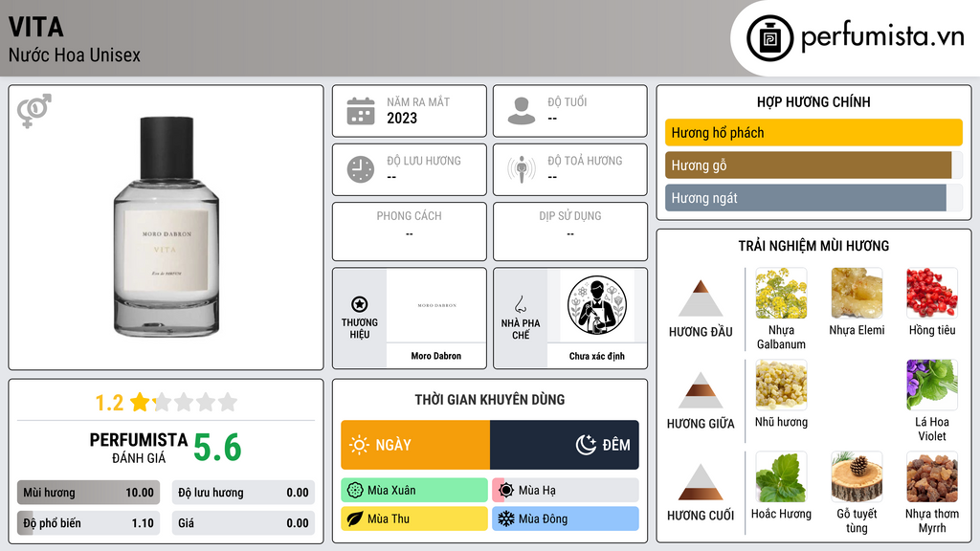This screenshot has width=980, height=551.
Task: Click the 1.2 star rating number
Action: pos(109,403)
